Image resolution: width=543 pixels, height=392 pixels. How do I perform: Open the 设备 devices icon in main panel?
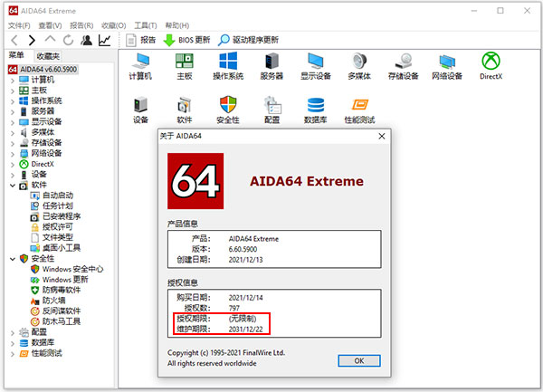click(x=140, y=110)
